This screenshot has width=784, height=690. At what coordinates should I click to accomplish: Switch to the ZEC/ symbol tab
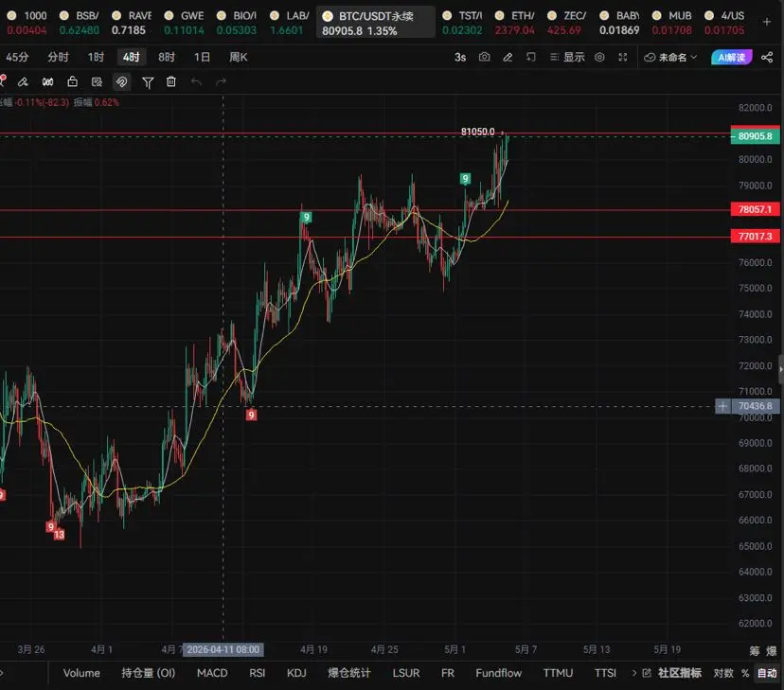coord(566,23)
